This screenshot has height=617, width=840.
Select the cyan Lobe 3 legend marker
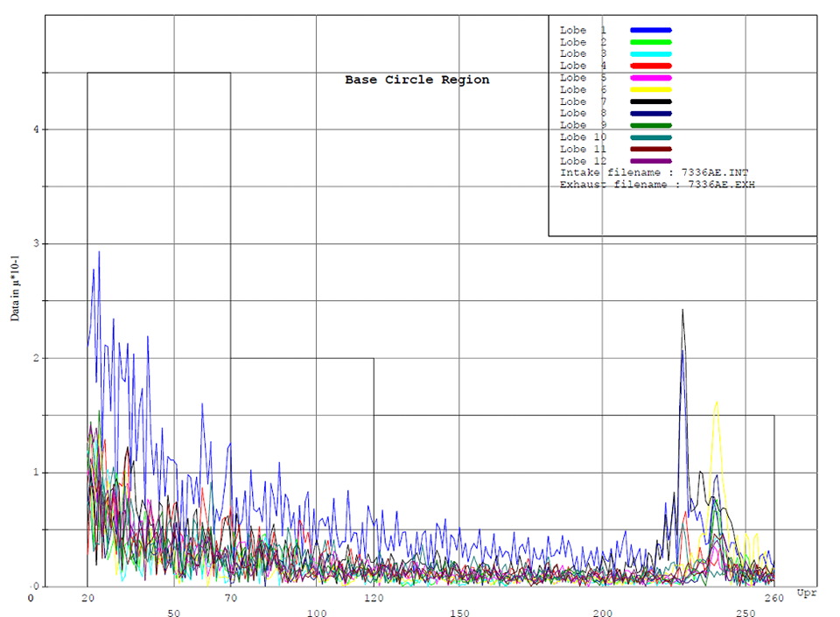(x=649, y=53)
